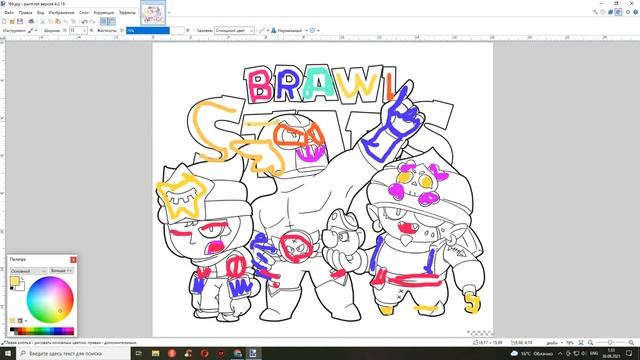Click the Cut scissors icon
Image resolution: width=640 pixels, height=360 pixels.
[42, 21]
